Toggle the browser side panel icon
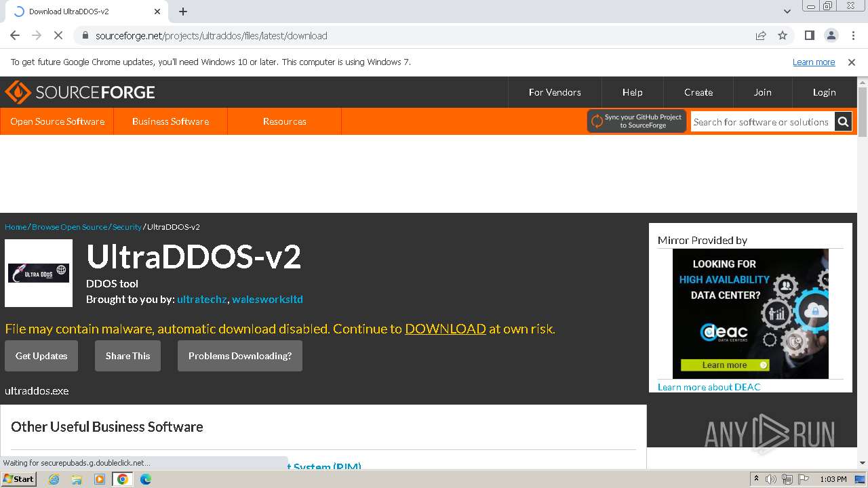 (x=809, y=35)
